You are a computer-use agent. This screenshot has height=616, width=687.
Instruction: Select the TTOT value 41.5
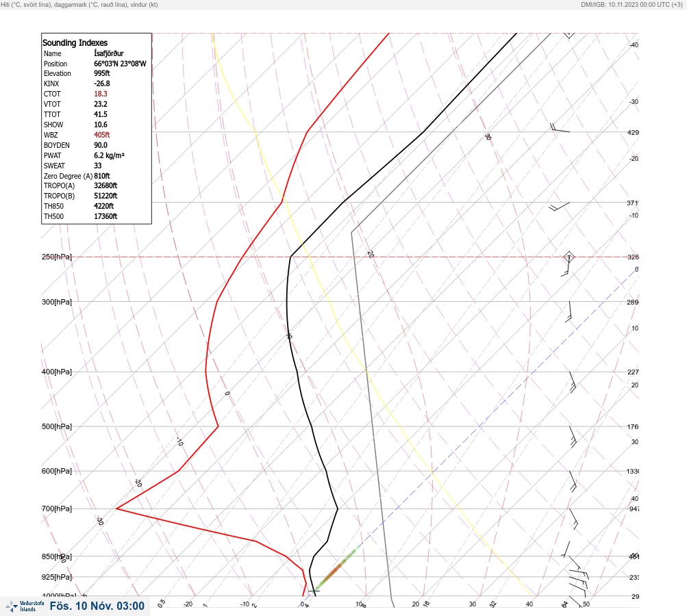pos(101,114)
